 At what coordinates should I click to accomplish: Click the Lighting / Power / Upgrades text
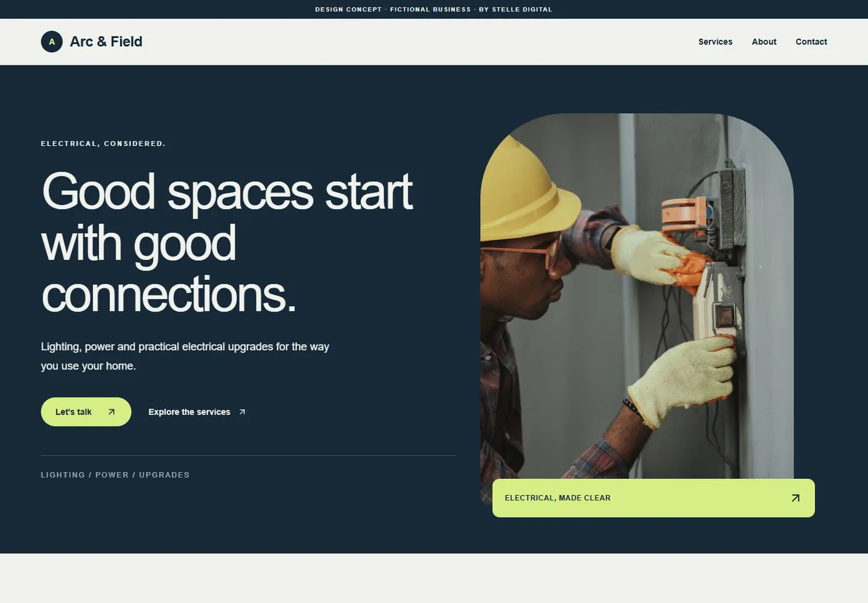pyautogui.click(x=115, y=475)
